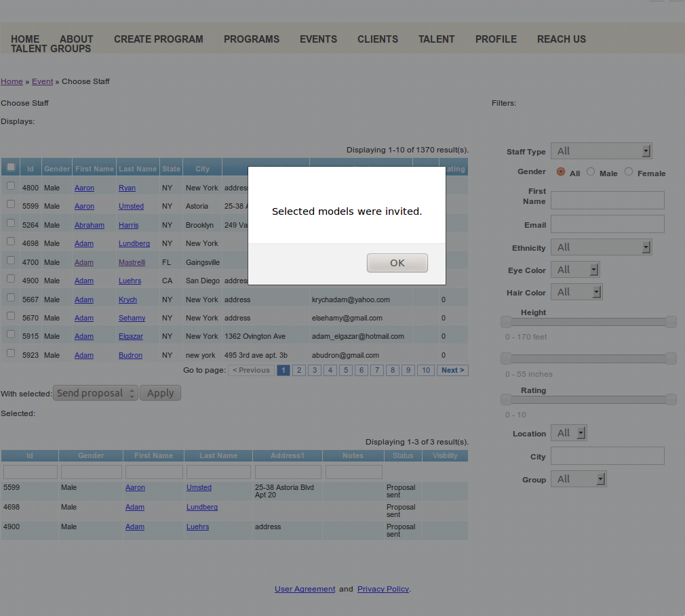Select the Male gender radio button

coord(591,171)
